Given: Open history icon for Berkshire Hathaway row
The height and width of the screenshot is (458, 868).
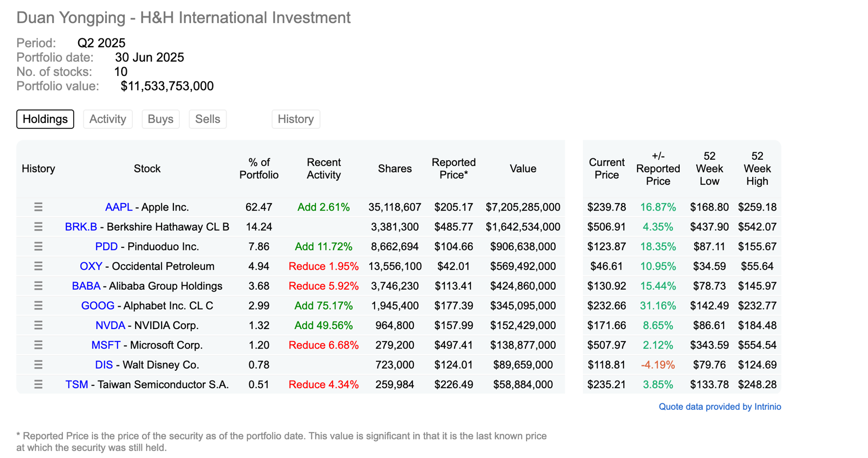Looking at the screenshot, I should click(38, 227).
